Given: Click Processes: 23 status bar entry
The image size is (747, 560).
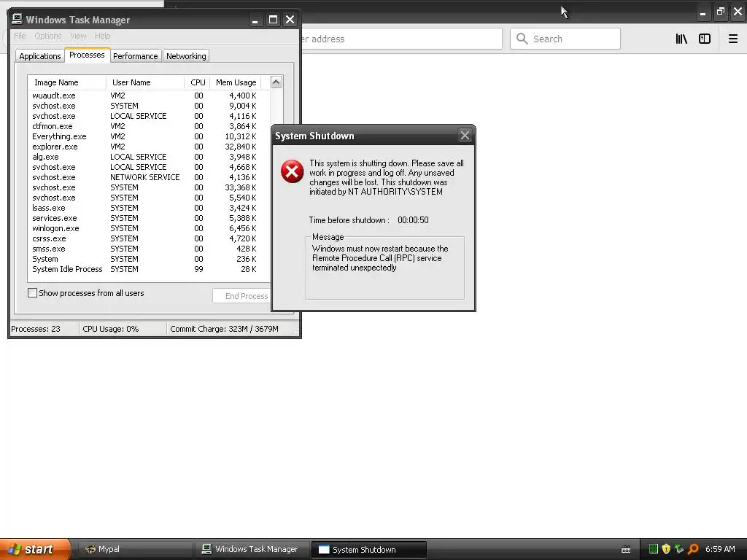Looking at the screenshot, I should 44,329.
